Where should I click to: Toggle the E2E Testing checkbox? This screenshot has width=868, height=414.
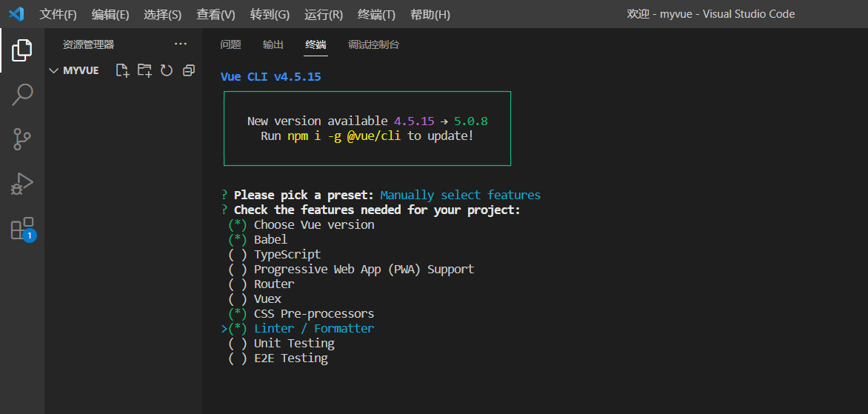coord(238,358)
